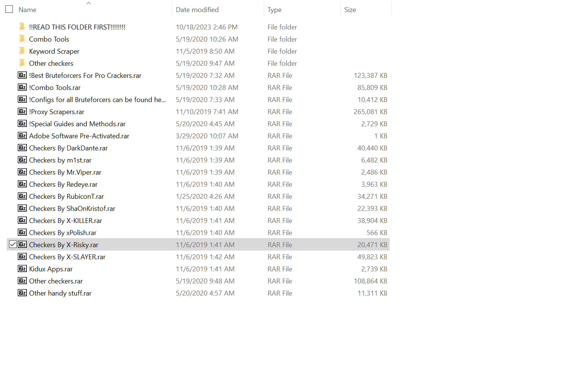
Task: Sort files by the Size column
Action: [350, 9]
